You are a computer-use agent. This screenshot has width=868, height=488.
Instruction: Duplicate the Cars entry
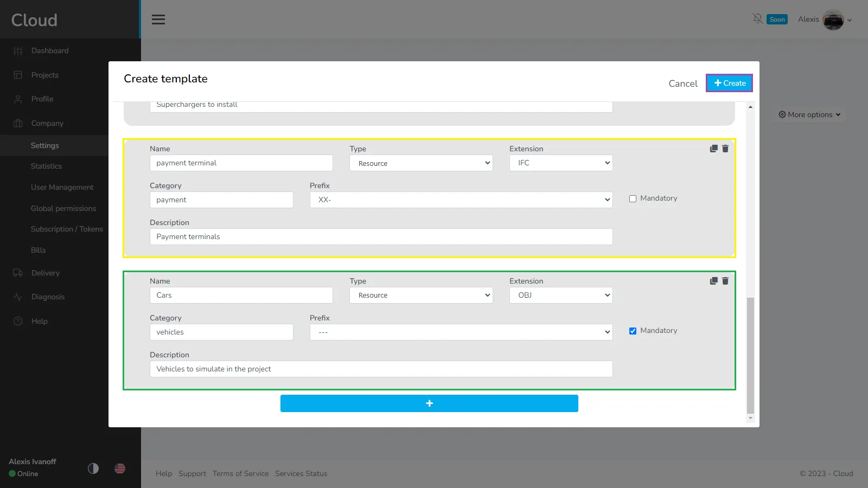(x=713, y=281)
